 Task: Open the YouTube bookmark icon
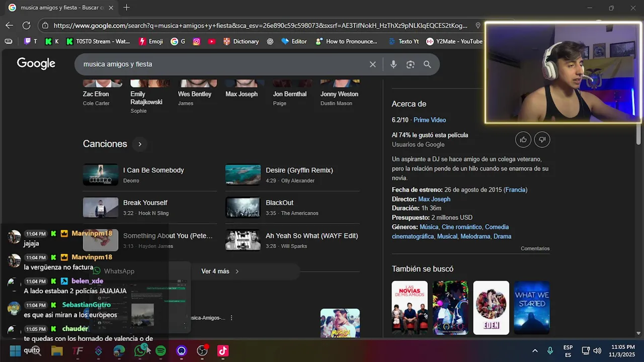[212, 41]
